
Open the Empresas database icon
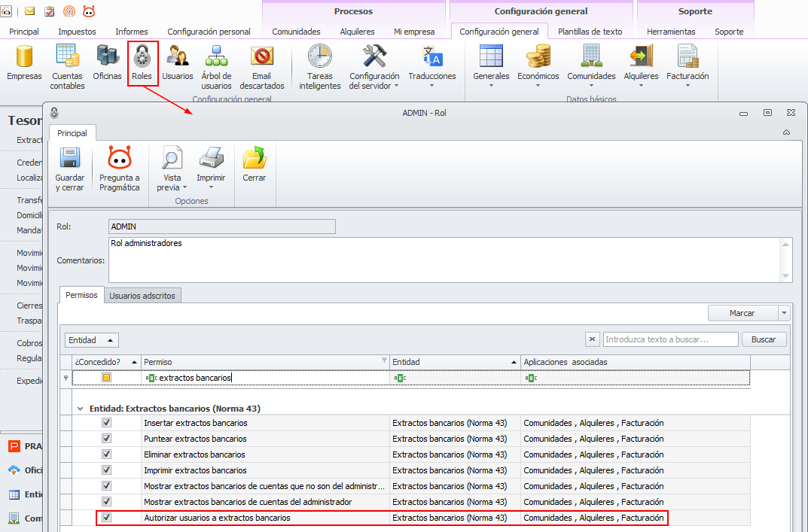coord(24,56)
